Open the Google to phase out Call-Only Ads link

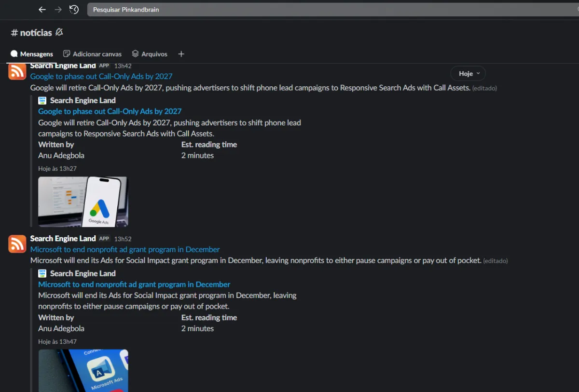[x=101, y=76]
